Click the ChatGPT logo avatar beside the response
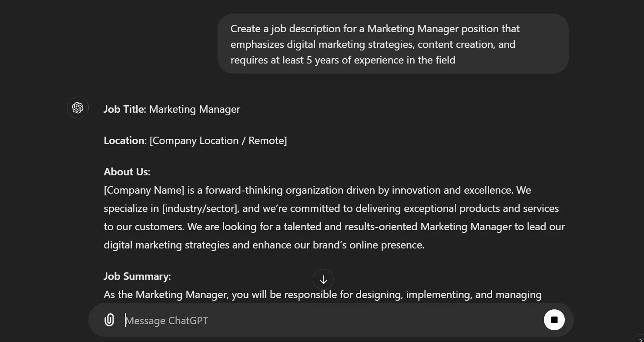Image resolution: width=644 pixels, height=342 pixels. point(78,108)
